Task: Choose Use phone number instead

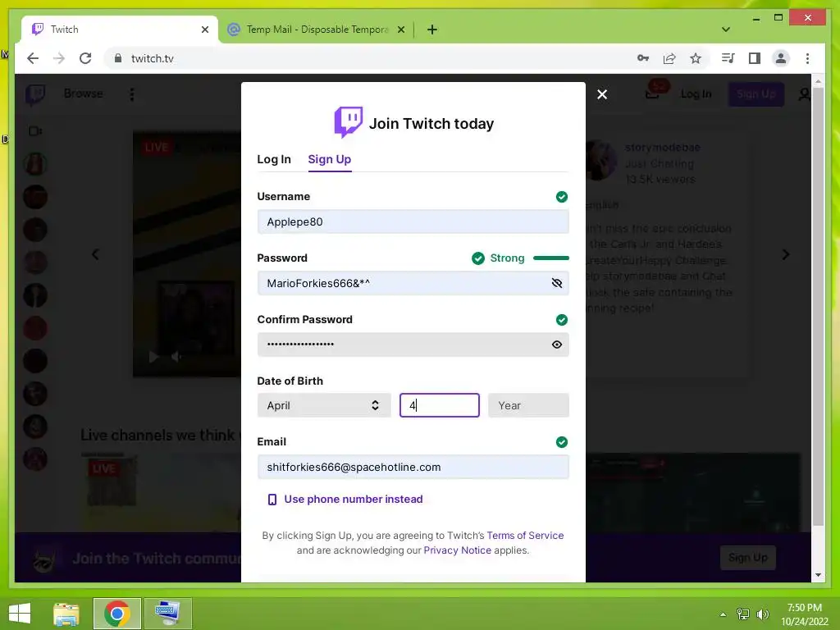Action: coord(353,500)
